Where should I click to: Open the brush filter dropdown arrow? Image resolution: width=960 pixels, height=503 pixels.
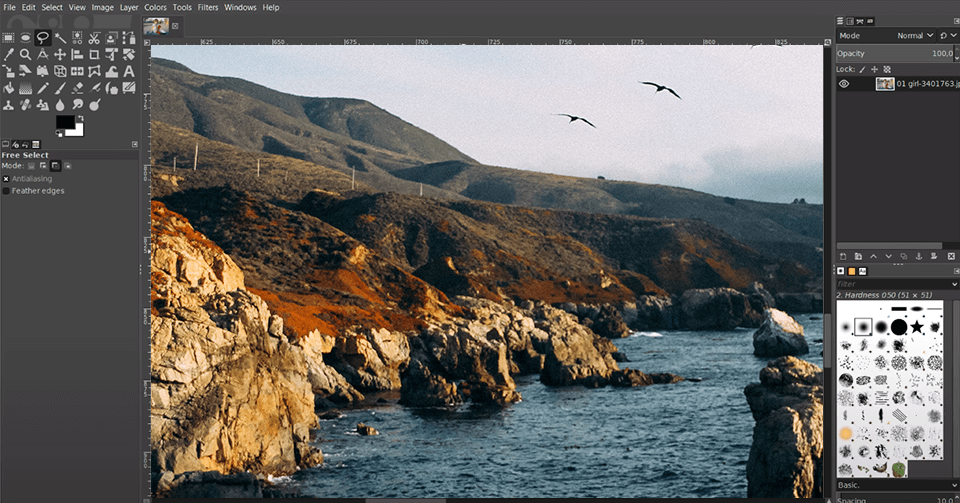[x=952, y=284]
